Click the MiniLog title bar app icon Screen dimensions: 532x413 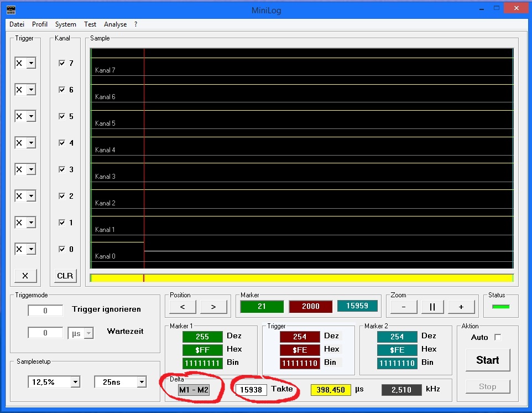tap(11, 9)
